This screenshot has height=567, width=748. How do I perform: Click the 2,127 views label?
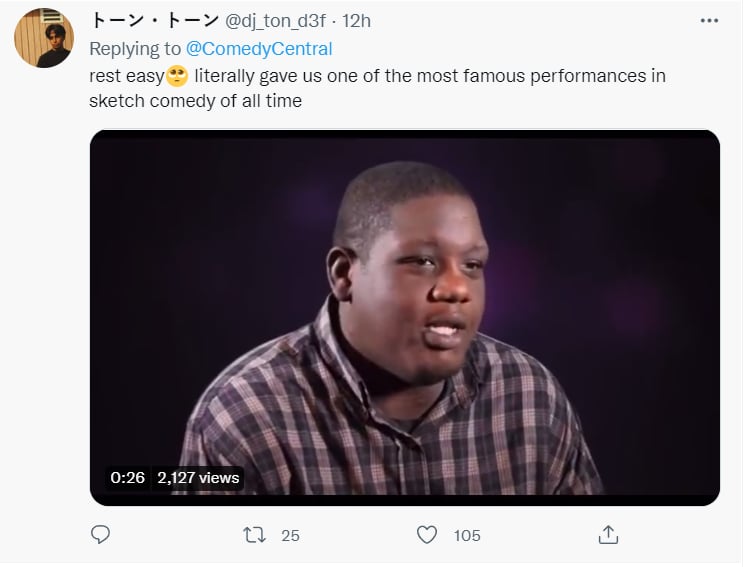[x=198, y=478]
